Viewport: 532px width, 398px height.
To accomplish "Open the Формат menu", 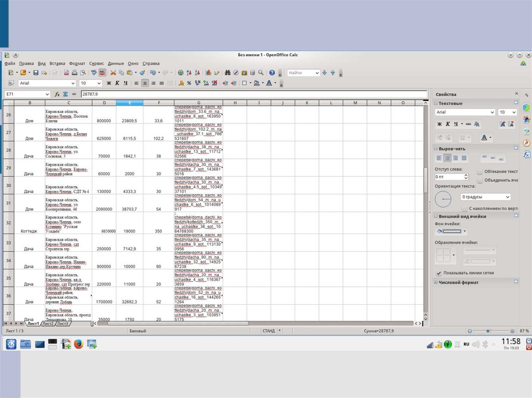I will click(x=77, y=63).
